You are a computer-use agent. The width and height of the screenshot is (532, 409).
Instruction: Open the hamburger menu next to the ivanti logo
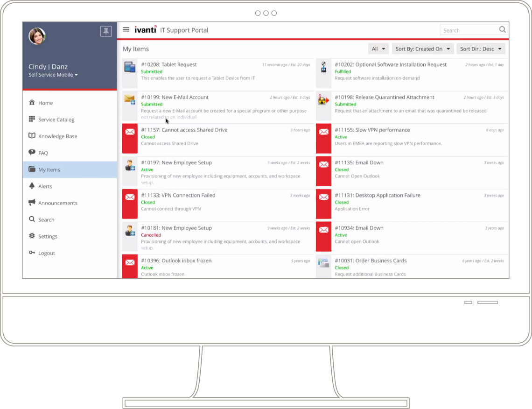(x=126, y=29)
